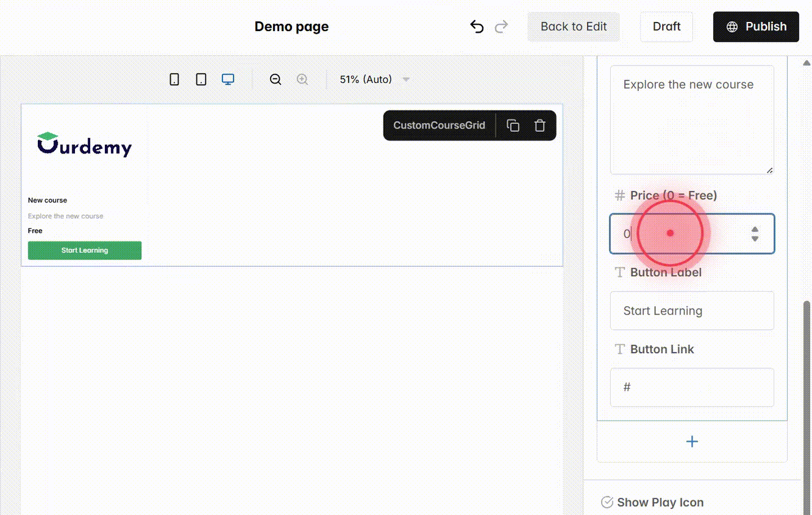Open the zoom level dropdown
Viewport: 812px width, 515px height.
tap(406, 79)
